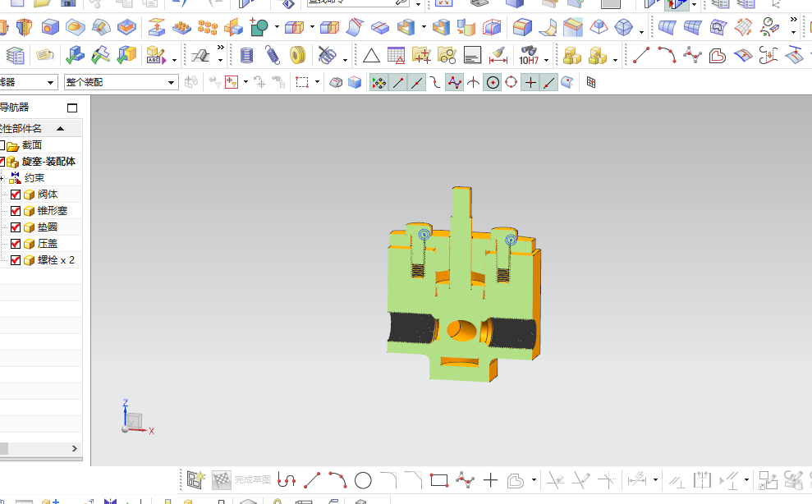Click the green sectioned valve model in viewport
The width and height of the screenshot is (812, 504).
click(x=464, y=285)
